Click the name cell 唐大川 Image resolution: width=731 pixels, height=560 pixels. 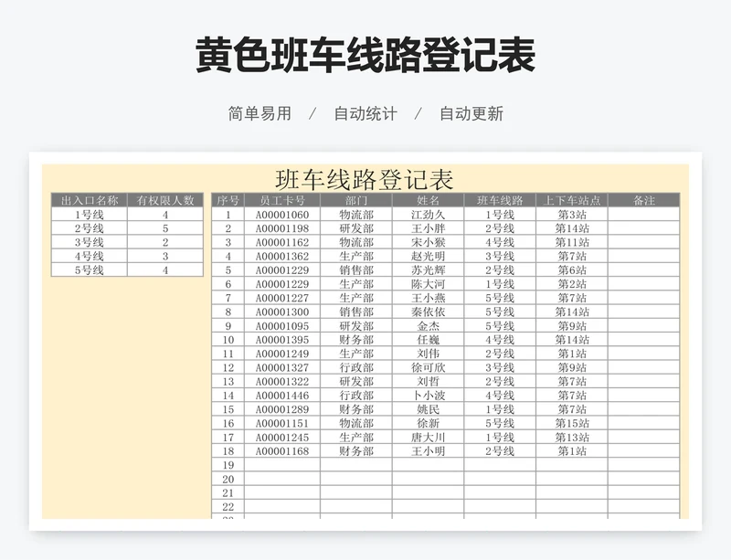coord(428,438)
